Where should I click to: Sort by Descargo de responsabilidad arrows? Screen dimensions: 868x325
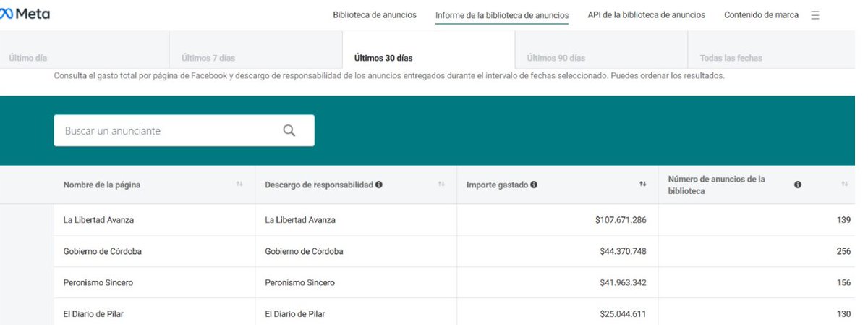pos(441,185)
